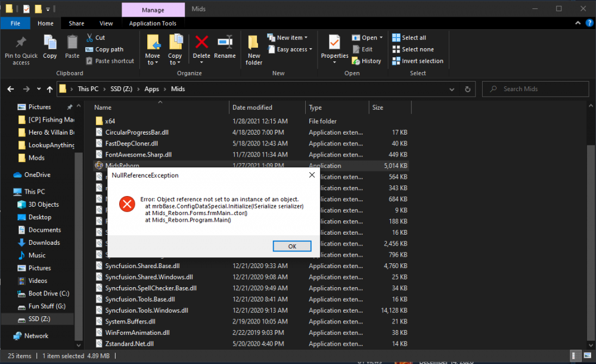596x364 pixels.
Task: Click the red Delete X icon
Action: pyautogui.click(x=201, y=43)
